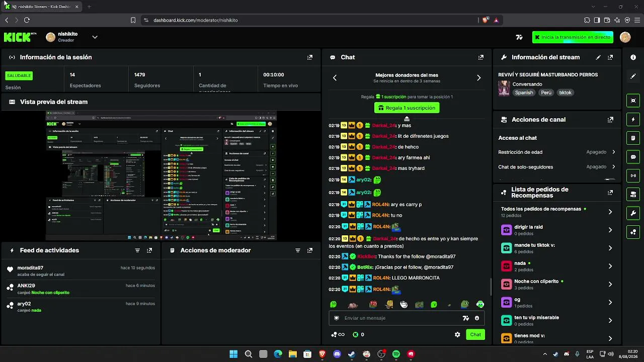Viewport: 644px width, 362px height.
Task: Expand the mande tu tiktok v: reward
Action: (x=610, y=248)
